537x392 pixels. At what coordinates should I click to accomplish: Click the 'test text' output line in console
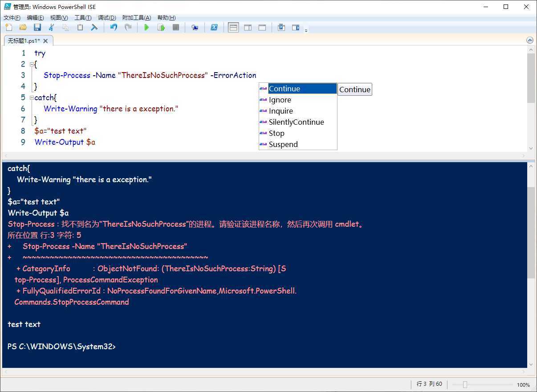point(24,324)
